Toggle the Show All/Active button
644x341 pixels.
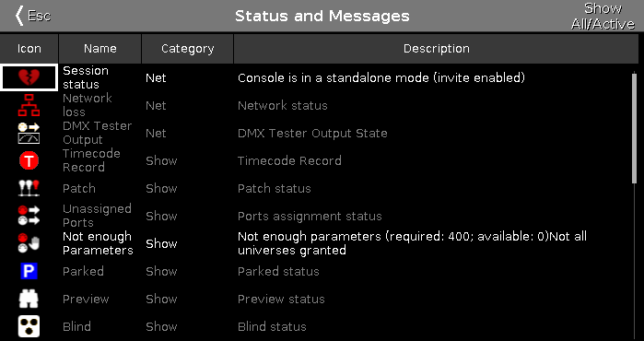pos(603,16)
